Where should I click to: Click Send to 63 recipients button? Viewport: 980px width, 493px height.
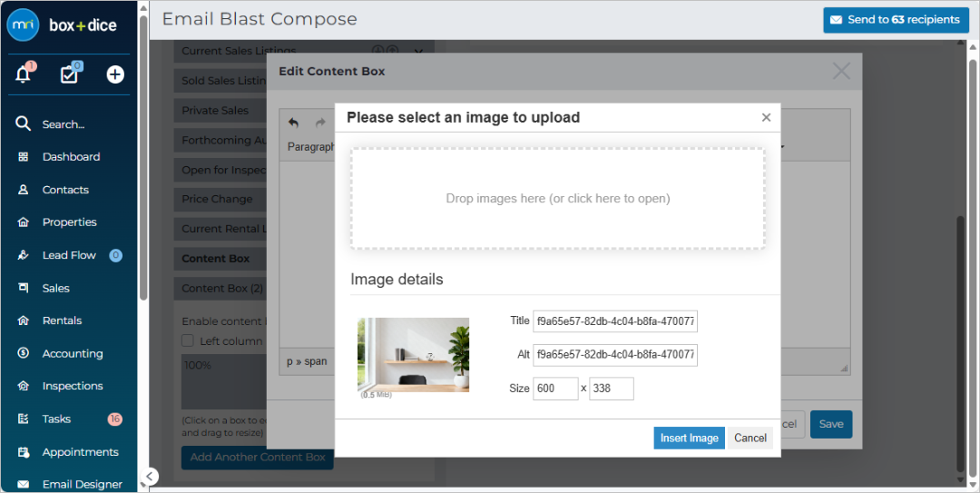point(896,20)
